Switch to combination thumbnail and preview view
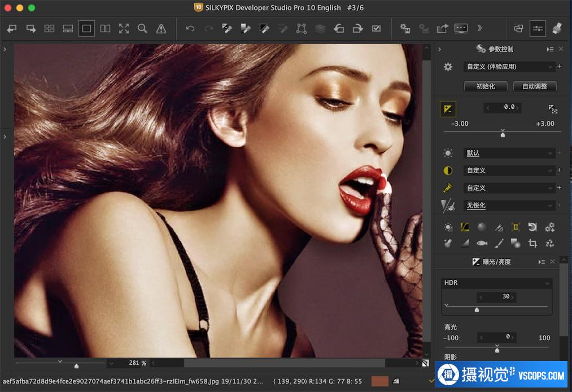This screenshot has width=572, height=392. [68, 28]
